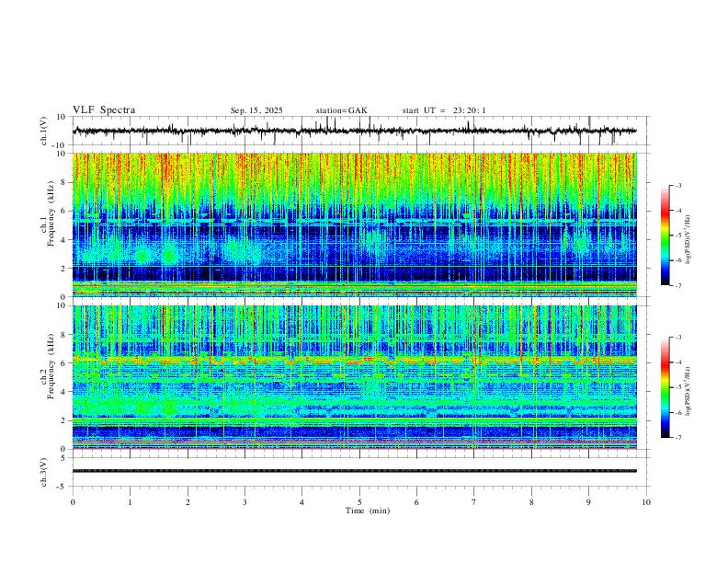Click the ch.1 voltage waveform trace
The image size is (728, 563).
[354, 131]
